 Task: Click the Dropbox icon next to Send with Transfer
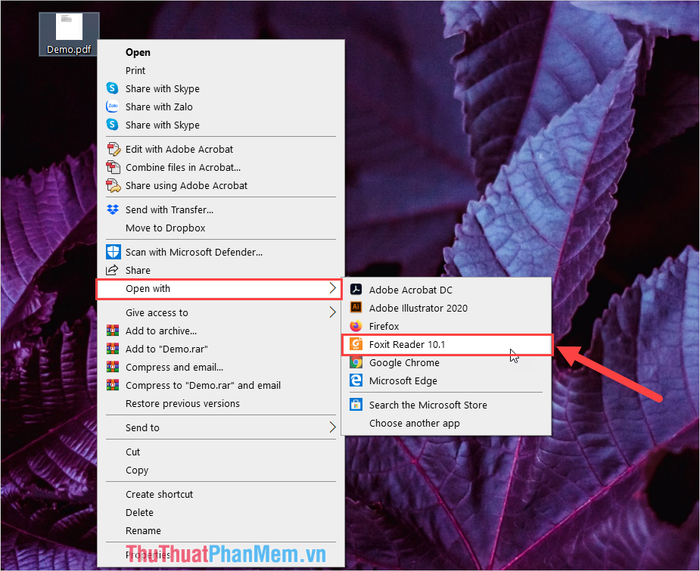click(x=113, y=209)
